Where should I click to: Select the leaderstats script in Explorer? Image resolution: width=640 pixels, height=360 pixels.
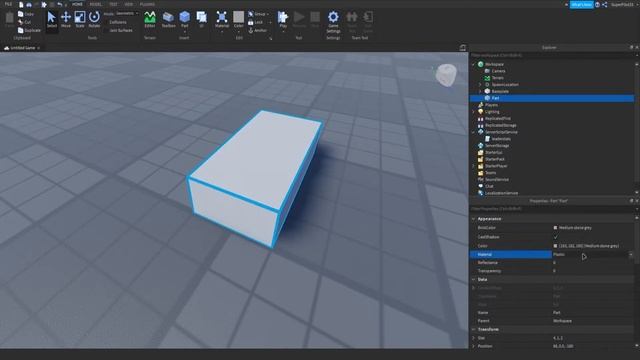pos(498,139)
